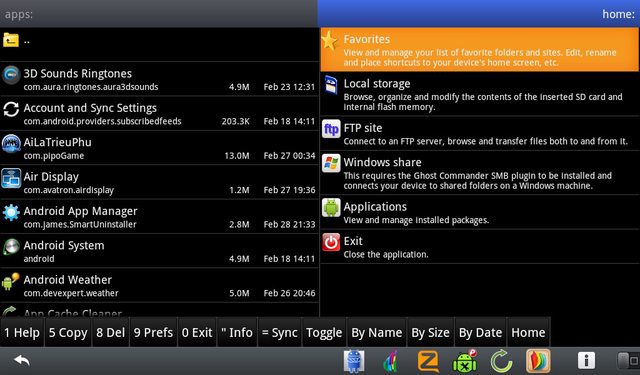
Task: Select com.devexpert.weather package text
Action: 71,293
